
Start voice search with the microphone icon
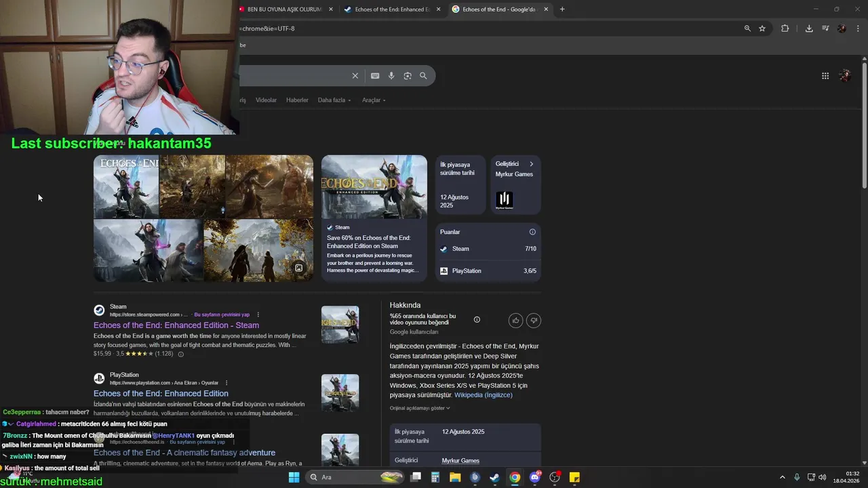coord(391,76)
